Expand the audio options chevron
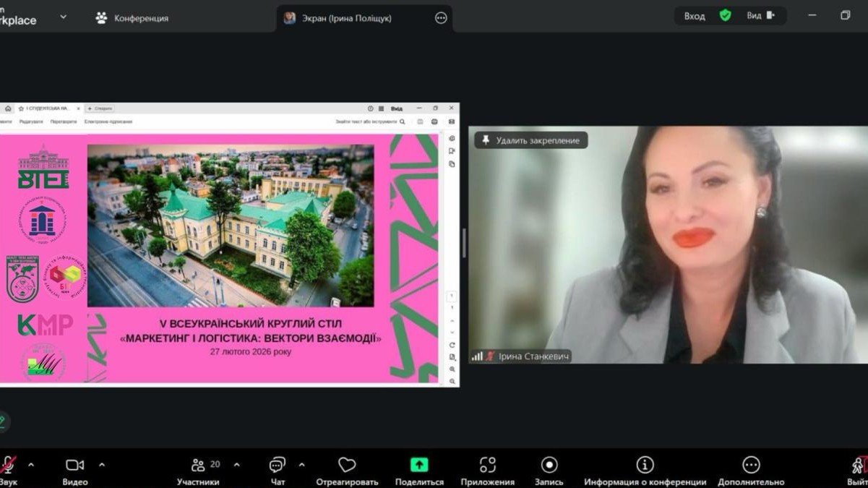Image resolution: width=868 pixels, height=488 pixels. pyautogui.click(x=30, y=465)
